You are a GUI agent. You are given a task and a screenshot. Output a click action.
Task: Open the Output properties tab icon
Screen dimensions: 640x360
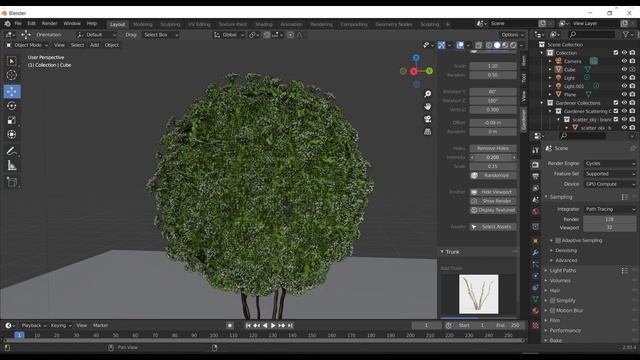536,176
